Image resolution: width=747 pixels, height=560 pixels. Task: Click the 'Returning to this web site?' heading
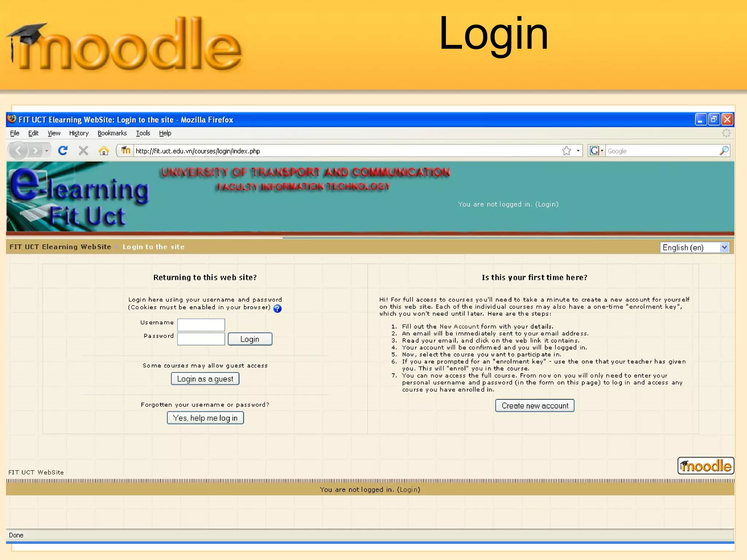click(x=205, y=277)
